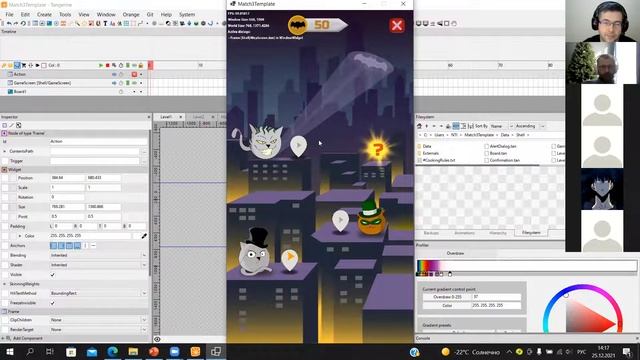Select the Hierarchy panel tab
Image resolution: width=640 pixels, height=360 pixels.
[x=498, y=233]
